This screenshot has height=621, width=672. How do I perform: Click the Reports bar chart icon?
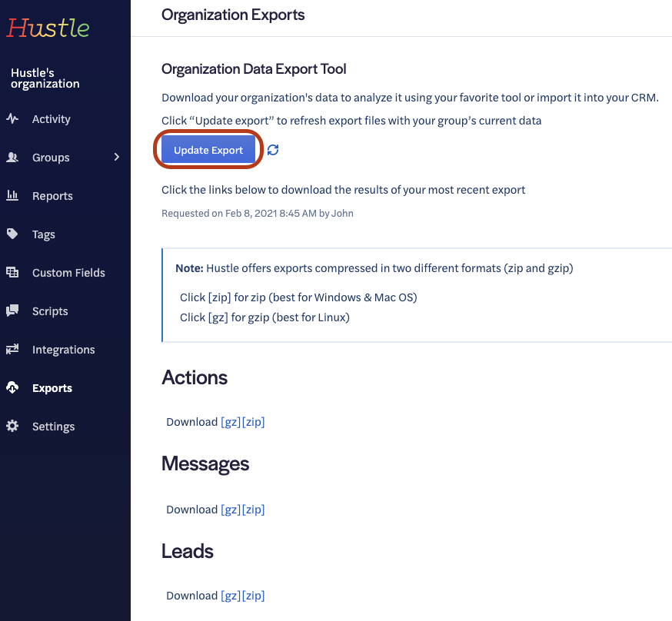[12, 196]
